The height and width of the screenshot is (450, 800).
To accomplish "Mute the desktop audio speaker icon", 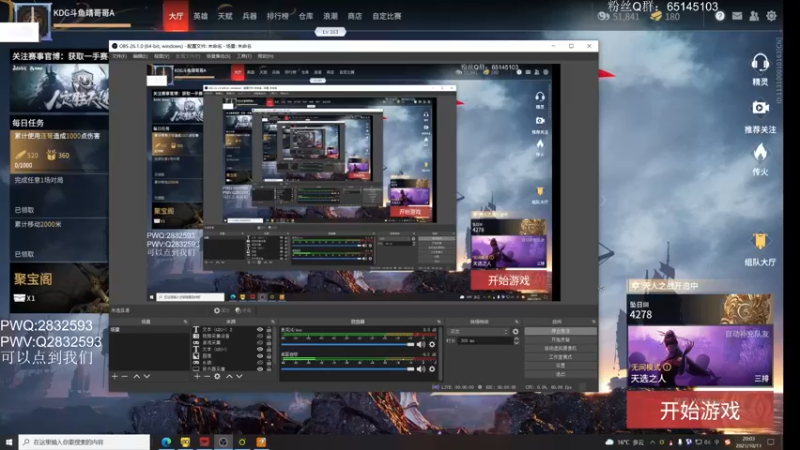I will 421,369.
